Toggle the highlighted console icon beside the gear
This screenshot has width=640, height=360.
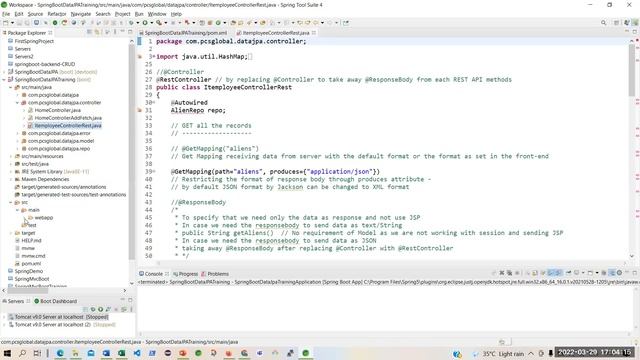tap(612, 273)
